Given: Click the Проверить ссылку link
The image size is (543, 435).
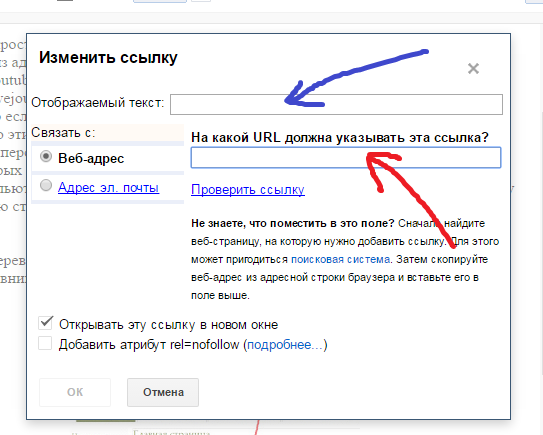Looking at the screenshot, I should coord(248,189).
